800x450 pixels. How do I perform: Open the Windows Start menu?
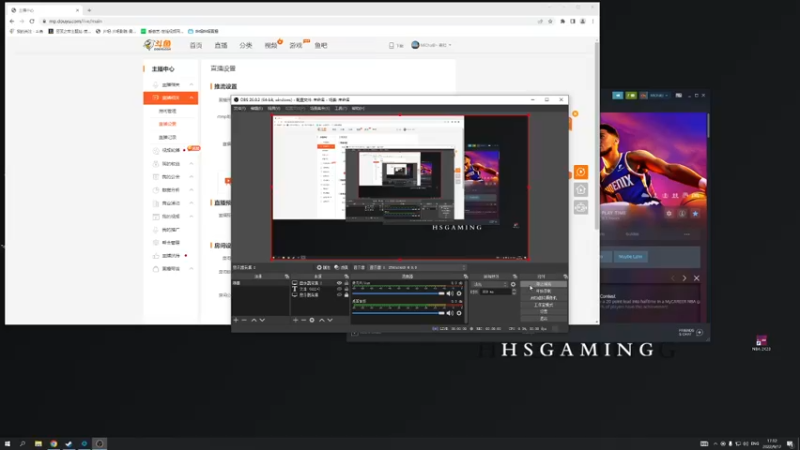tap(7, 444)
